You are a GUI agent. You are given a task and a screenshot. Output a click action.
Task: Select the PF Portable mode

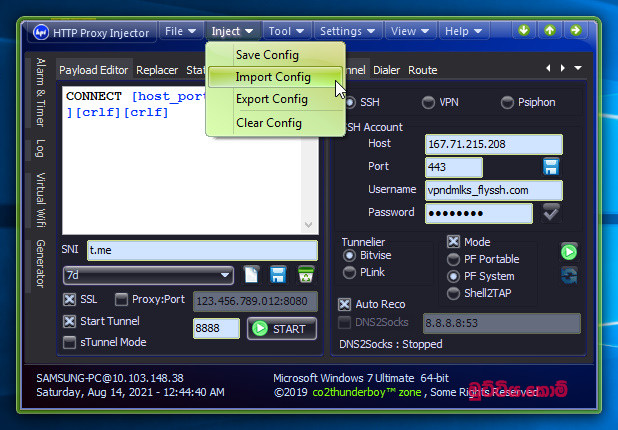tap(453, 259)
